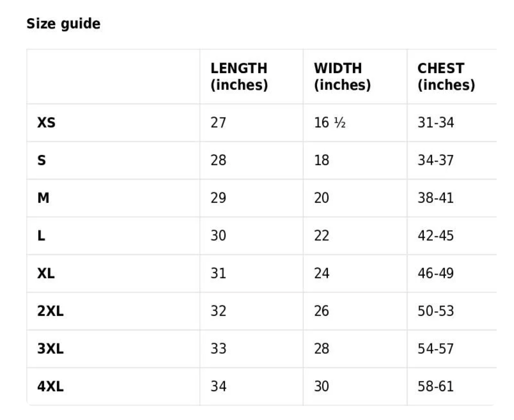
Task: Select the 2XL size row label
Action: coord(51,311)
